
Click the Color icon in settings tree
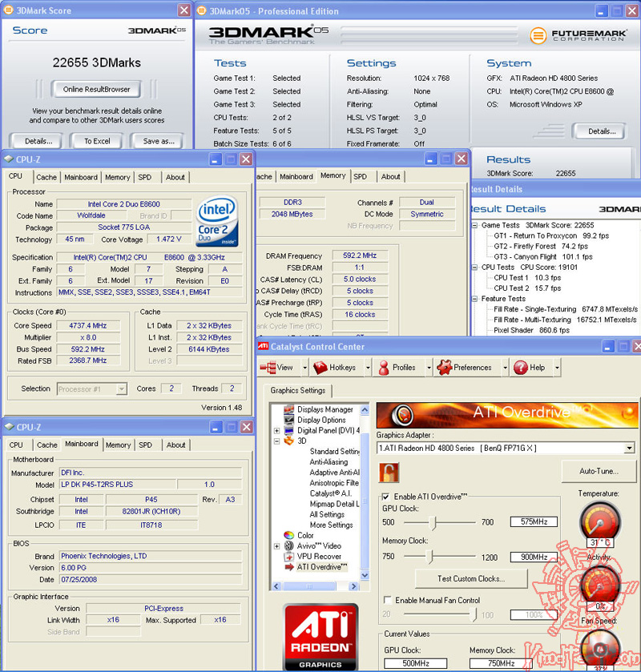(x=289, y=535)
